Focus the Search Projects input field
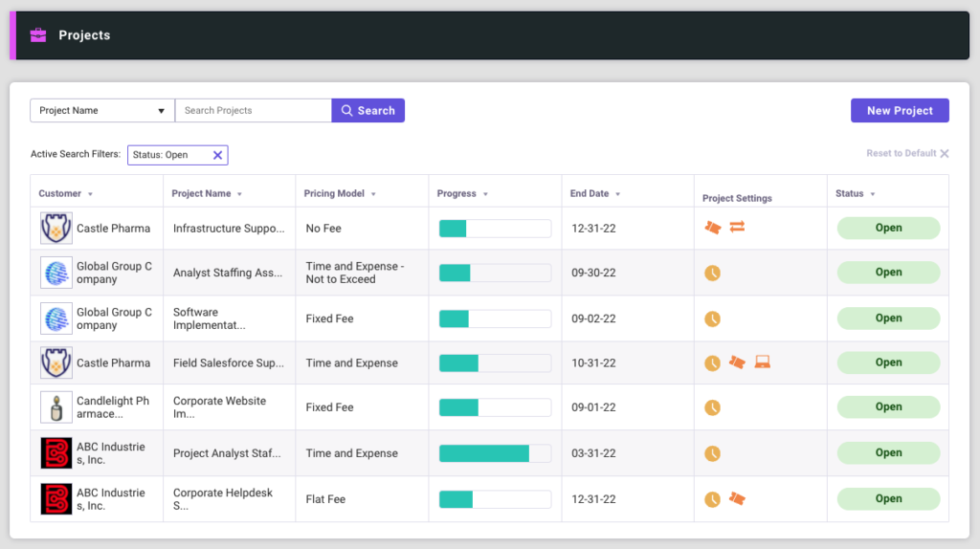This screenshot has width=980, height=549. (254, 111)
